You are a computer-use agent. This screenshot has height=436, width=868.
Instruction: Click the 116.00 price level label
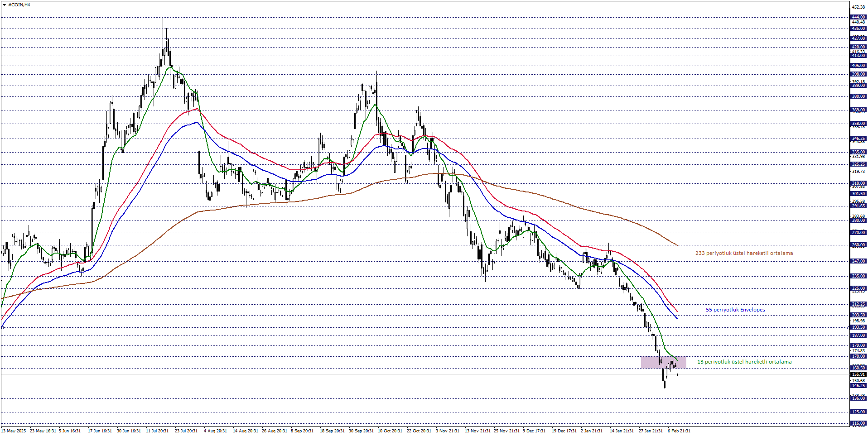pos(858,423)
